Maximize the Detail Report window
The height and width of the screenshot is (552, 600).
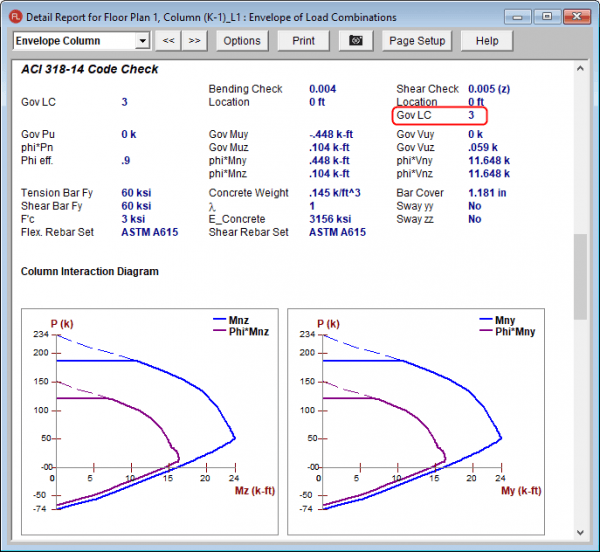coord(547,16)
